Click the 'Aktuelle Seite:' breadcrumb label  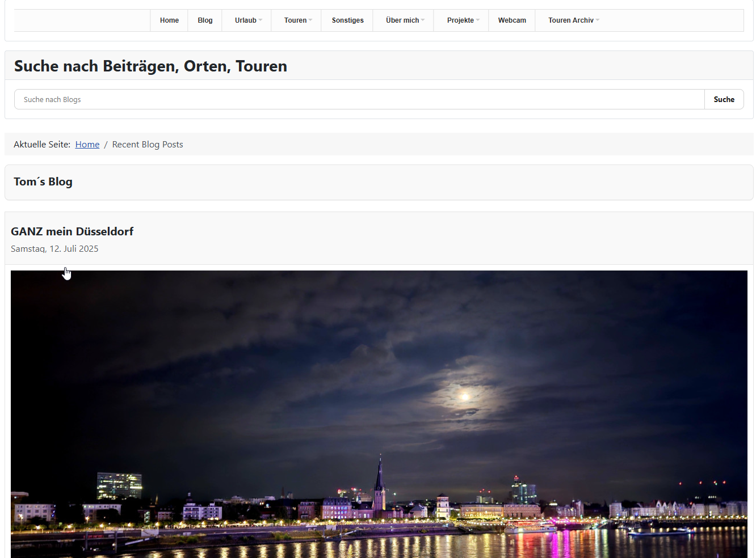coord(42,145)
